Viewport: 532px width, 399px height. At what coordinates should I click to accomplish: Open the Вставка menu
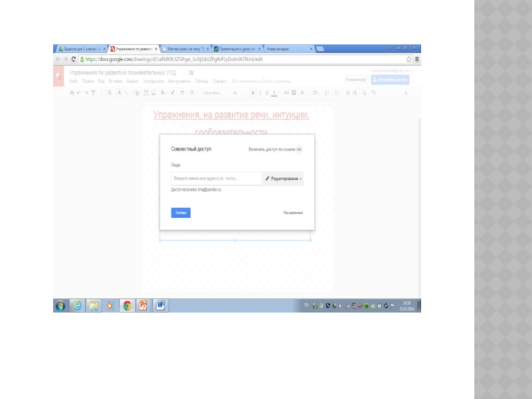click(x=115, y=81)
